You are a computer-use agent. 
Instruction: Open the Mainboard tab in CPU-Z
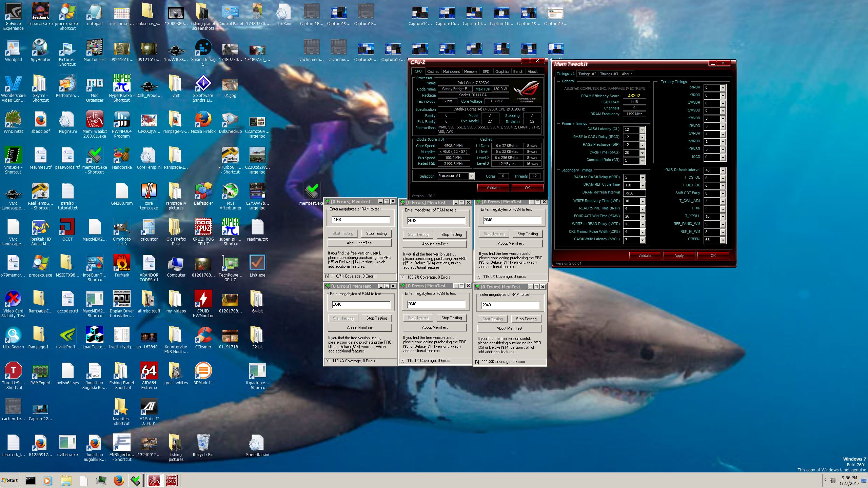(451, 72)
